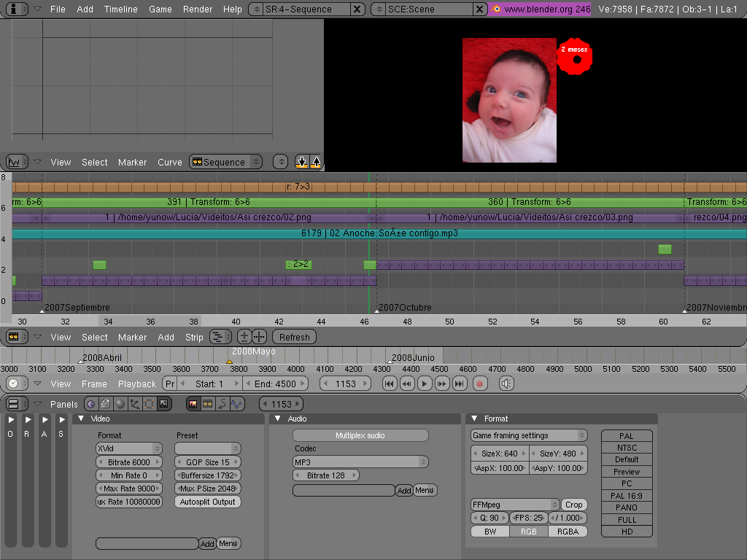Click the IPO copy-to-buffer down arrow icon
Screen dimensions: 747x560
tap(302, 162)
